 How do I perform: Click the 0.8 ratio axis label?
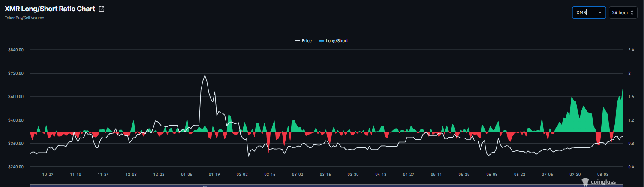[x=631, y=144]
